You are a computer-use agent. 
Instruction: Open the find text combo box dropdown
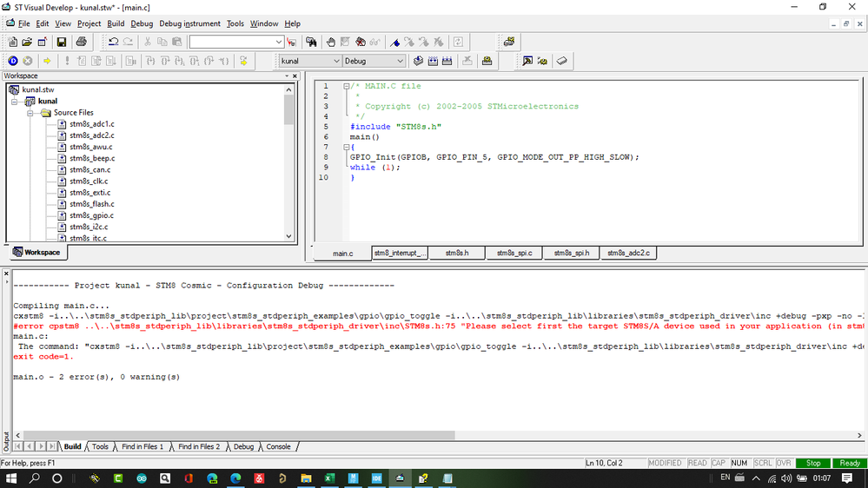pos(278,42)
